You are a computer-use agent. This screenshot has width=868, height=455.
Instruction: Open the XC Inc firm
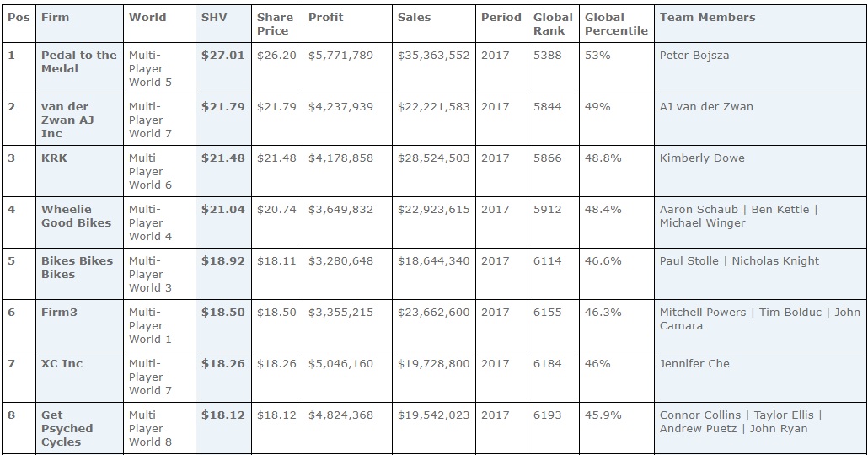62,363
